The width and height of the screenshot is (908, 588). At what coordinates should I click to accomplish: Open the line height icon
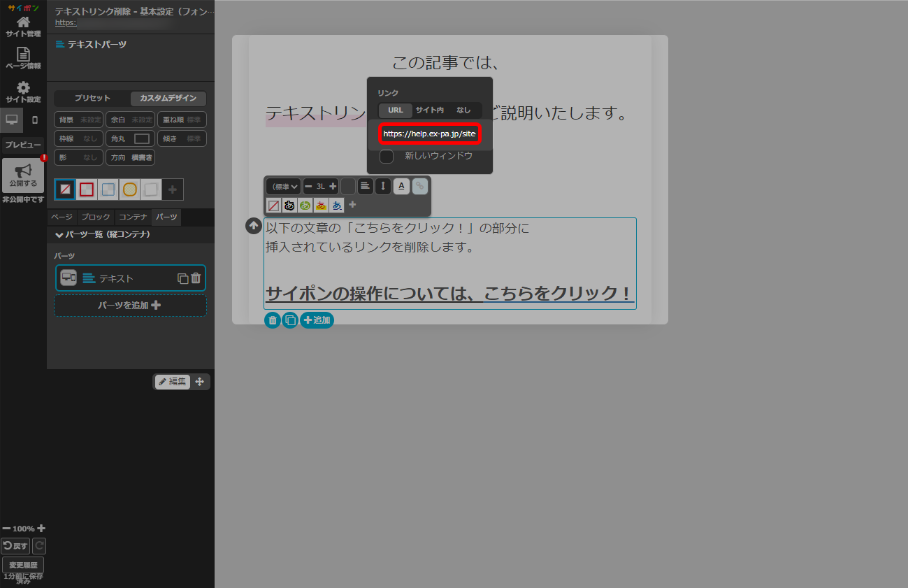[x=383, y=186]
